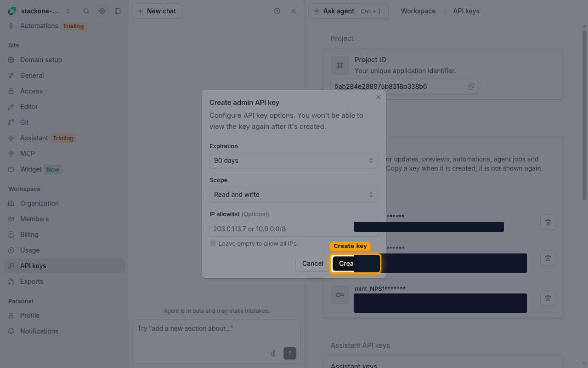The image size is (588, 368).
Task: Click the settings gear icon in sidebar header
Action: (x=102, y=11)
